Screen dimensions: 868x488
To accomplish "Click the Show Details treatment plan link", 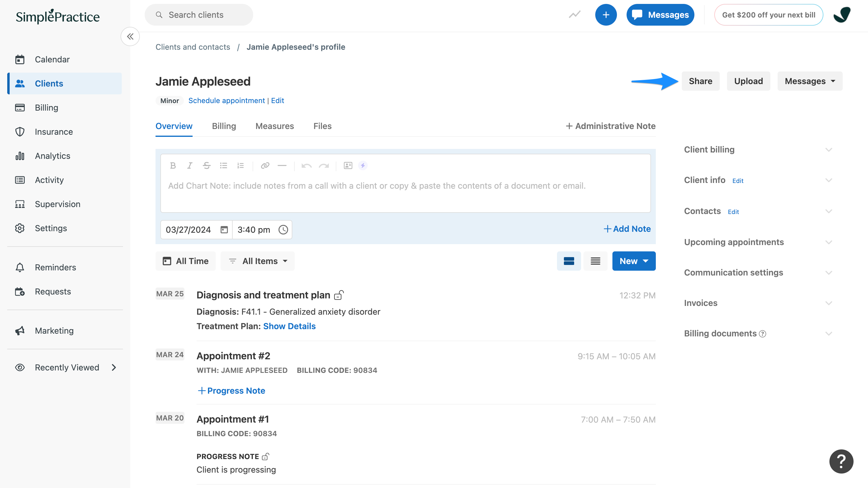I will (x=289, y=326).
